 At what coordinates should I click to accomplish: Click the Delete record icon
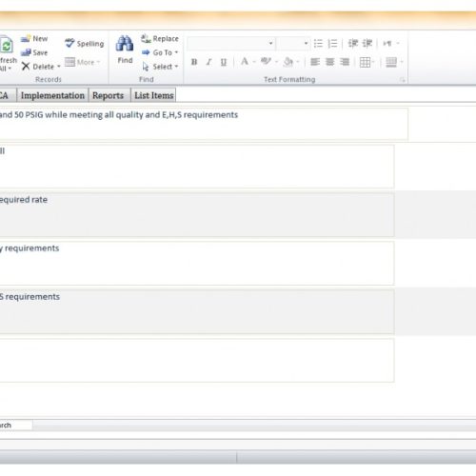pyautogui.click(x=26, y=67)
